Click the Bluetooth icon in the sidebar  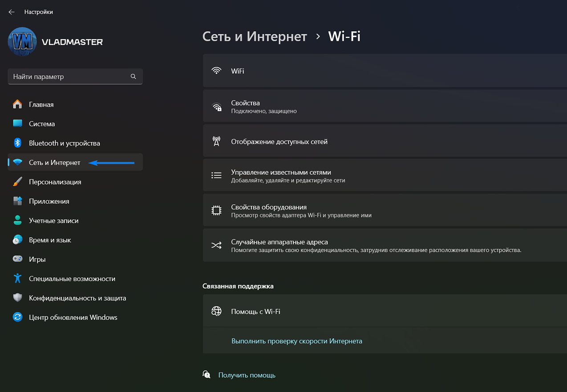point(17,143)
